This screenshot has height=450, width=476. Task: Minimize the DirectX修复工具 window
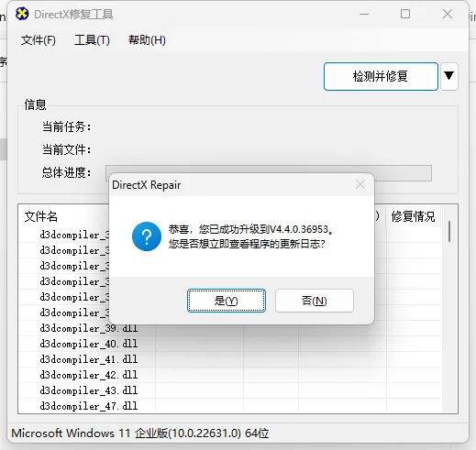coord(364,14)
